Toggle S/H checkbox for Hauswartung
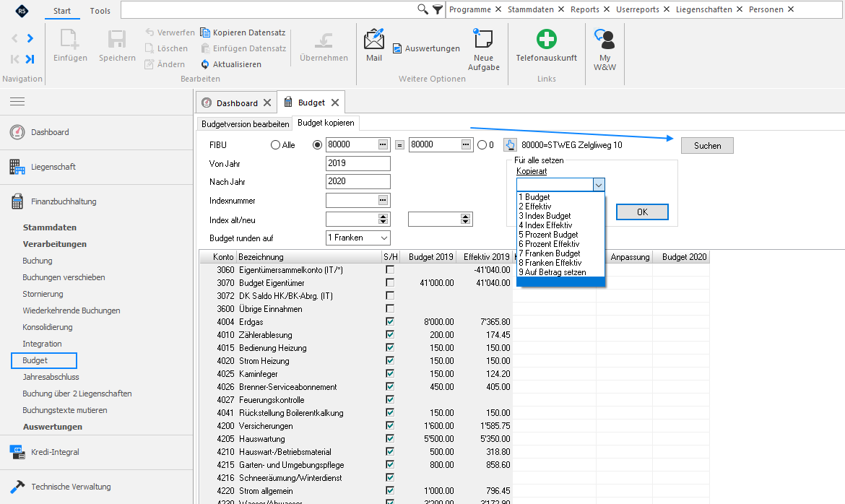 (x=390, y=438)
